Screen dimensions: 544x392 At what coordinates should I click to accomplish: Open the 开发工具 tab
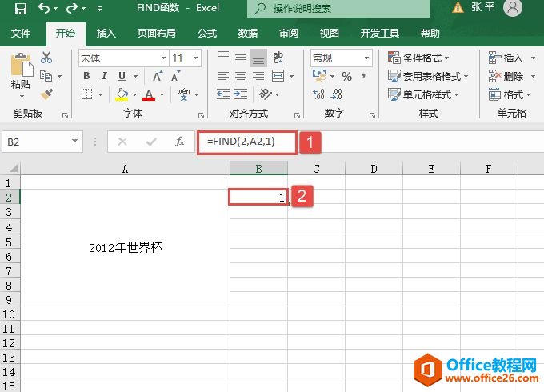(x=379, y=34)
